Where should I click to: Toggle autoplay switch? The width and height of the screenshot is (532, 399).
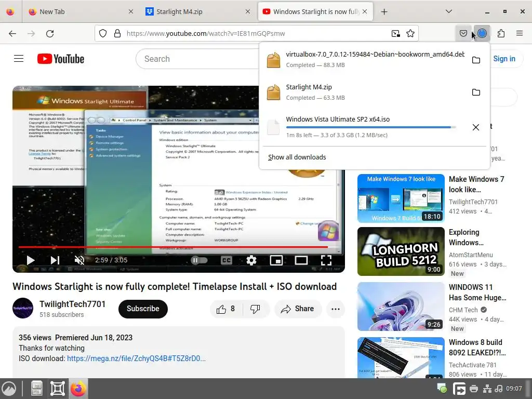click(199, 260)
